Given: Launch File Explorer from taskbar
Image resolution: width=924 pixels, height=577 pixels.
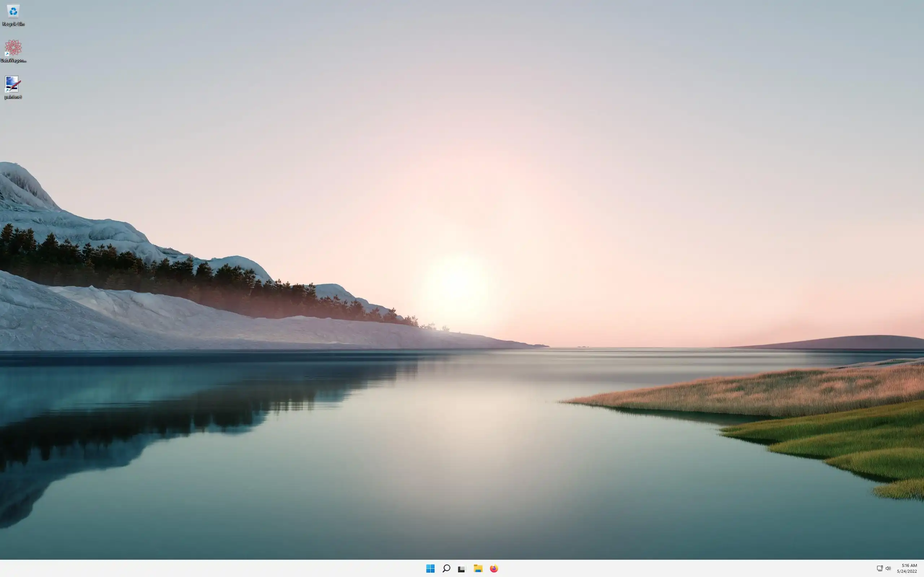Looking at the screenshot, I should [x=478, y=568].
